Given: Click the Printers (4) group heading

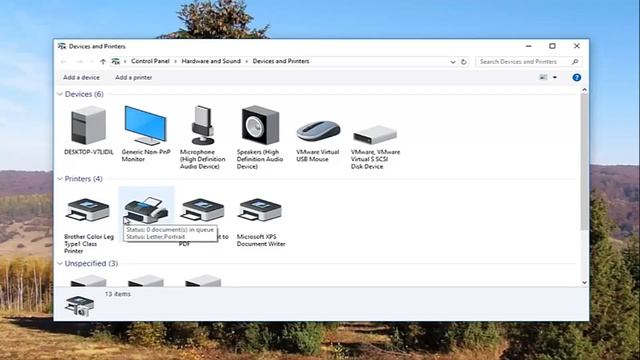Looking at the screenshot, I should click(x=84, y=179).
